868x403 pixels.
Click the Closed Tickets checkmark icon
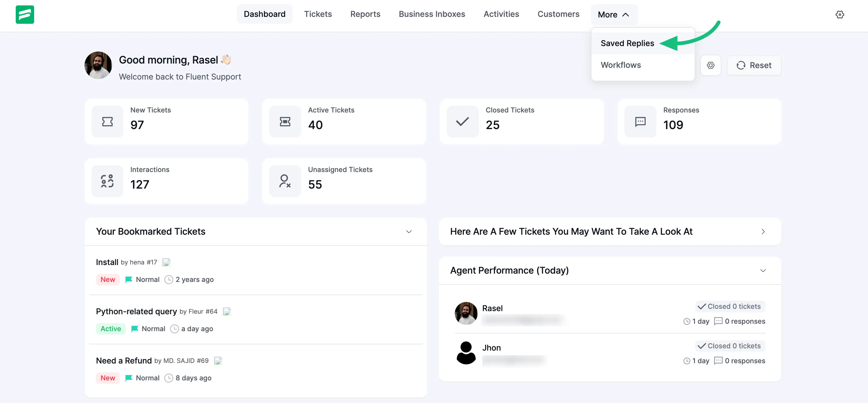click(462, 122)
